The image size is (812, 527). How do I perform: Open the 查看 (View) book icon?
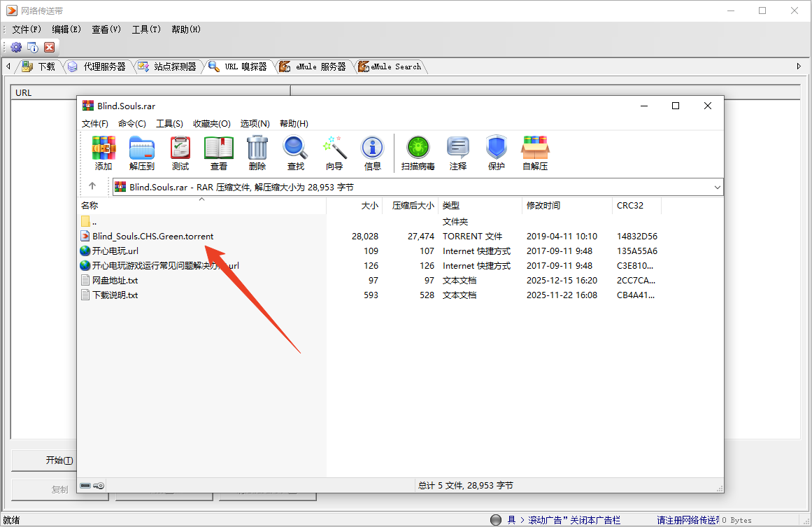tap(219, 153)
